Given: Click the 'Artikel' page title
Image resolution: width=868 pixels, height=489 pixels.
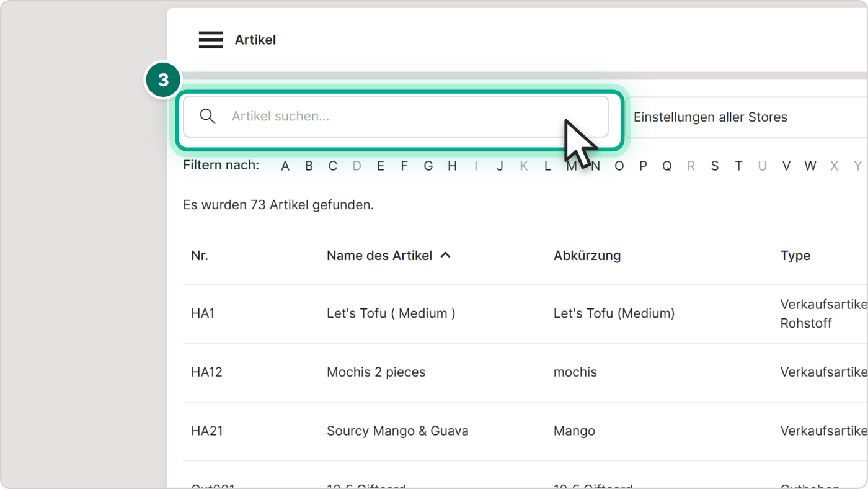Looking at the screenshot, I should (255, 40).
